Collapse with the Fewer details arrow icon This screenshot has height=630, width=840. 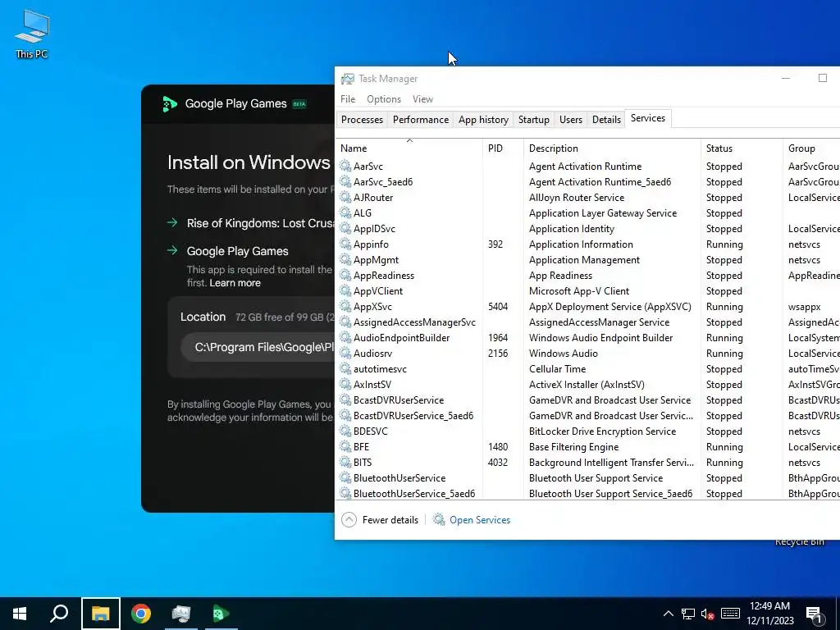[x=349, y=519]
